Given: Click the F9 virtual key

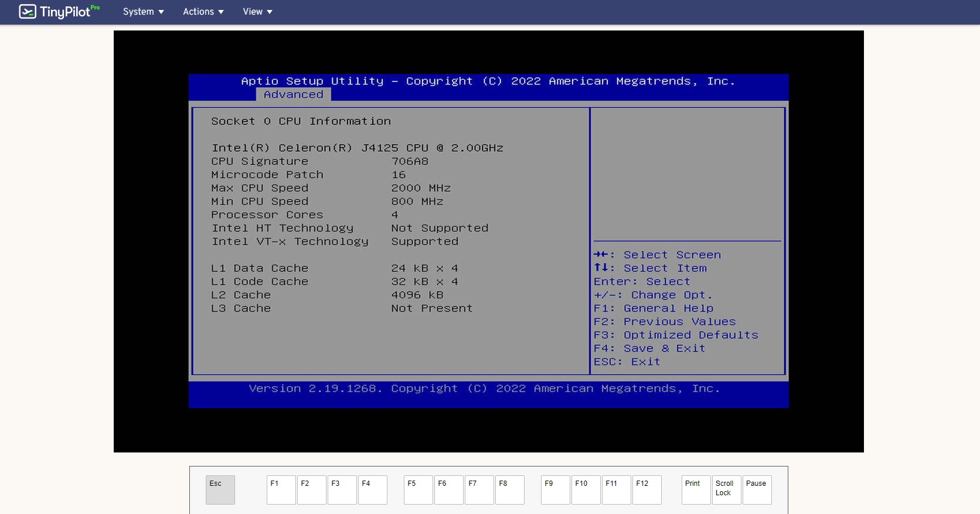Looking at the screenshot, I should 555,489.
